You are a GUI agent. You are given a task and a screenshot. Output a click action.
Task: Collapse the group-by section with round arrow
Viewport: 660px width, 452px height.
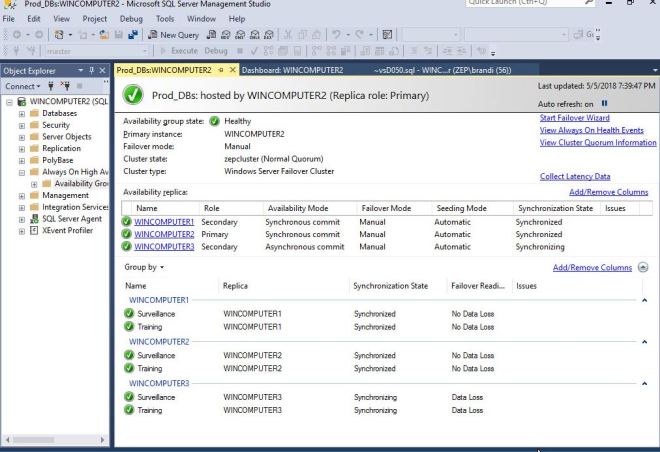pos(642,267)
